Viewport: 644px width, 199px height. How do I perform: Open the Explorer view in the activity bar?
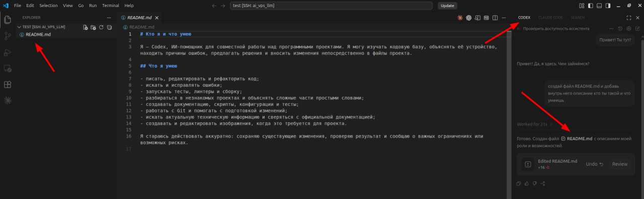pyautogui.click(x=8, y=20)
